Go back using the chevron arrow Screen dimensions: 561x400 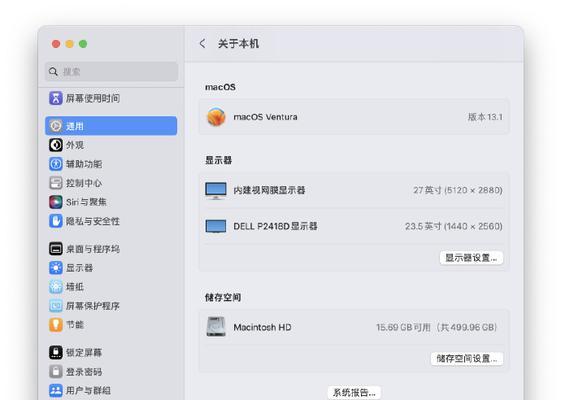coord(203,44)
